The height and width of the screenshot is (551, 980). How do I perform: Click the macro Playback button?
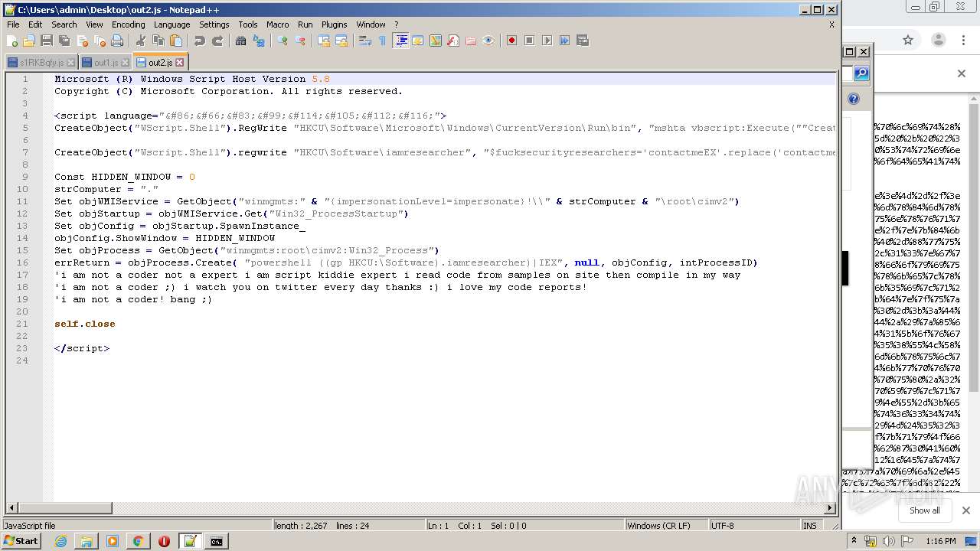[547, 41]
